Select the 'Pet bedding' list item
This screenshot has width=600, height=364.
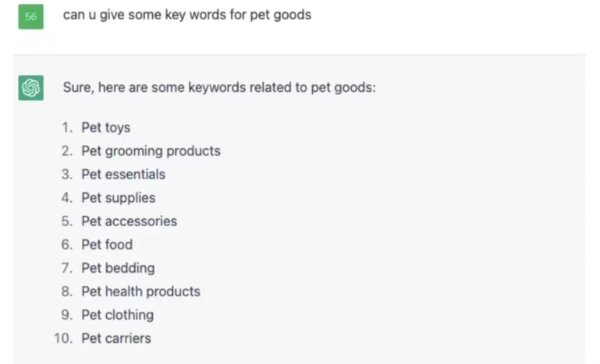118,267
